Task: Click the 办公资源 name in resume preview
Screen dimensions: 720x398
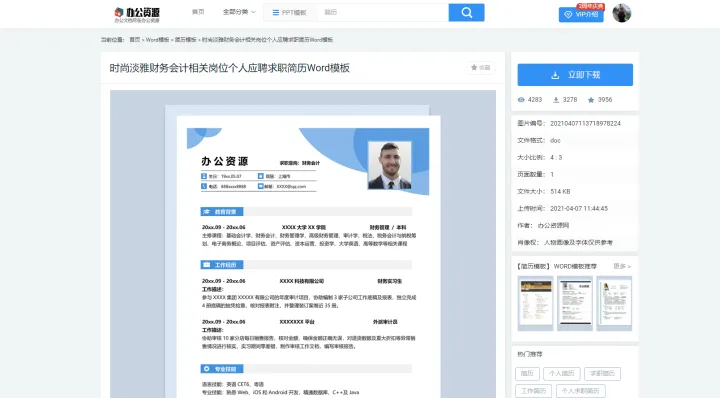Action: click(x=225, y=161)
